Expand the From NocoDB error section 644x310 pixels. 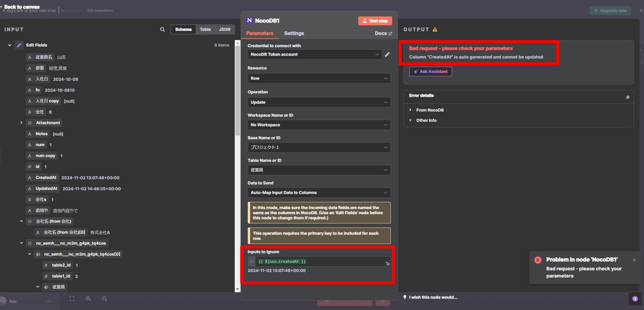[430, 110]
